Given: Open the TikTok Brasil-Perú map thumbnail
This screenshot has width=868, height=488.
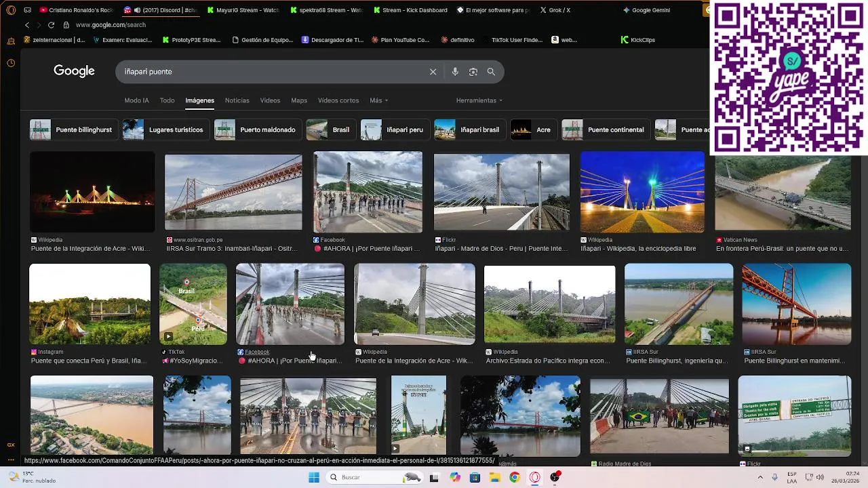Looking at the screenshot, I should click(x=193, y=304).
